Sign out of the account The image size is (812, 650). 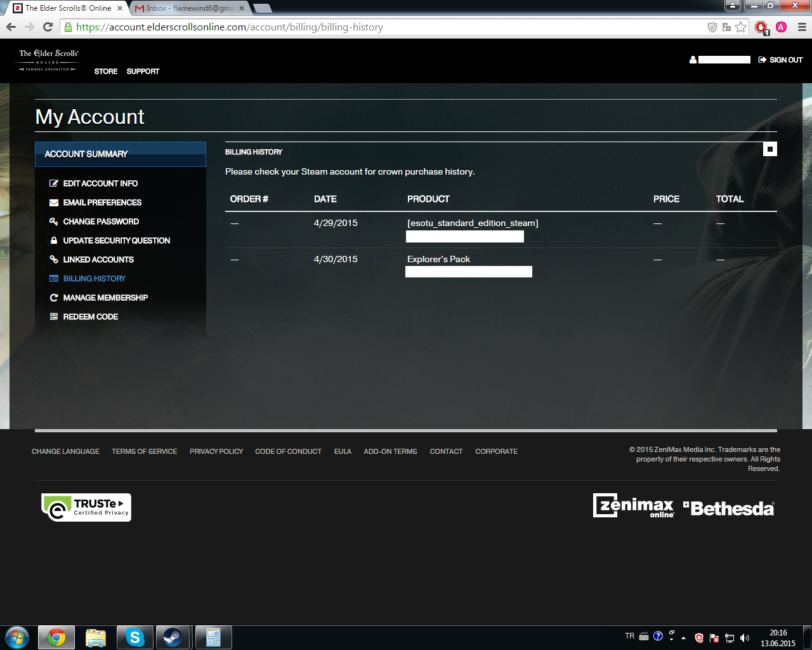(x=780, y=60)
